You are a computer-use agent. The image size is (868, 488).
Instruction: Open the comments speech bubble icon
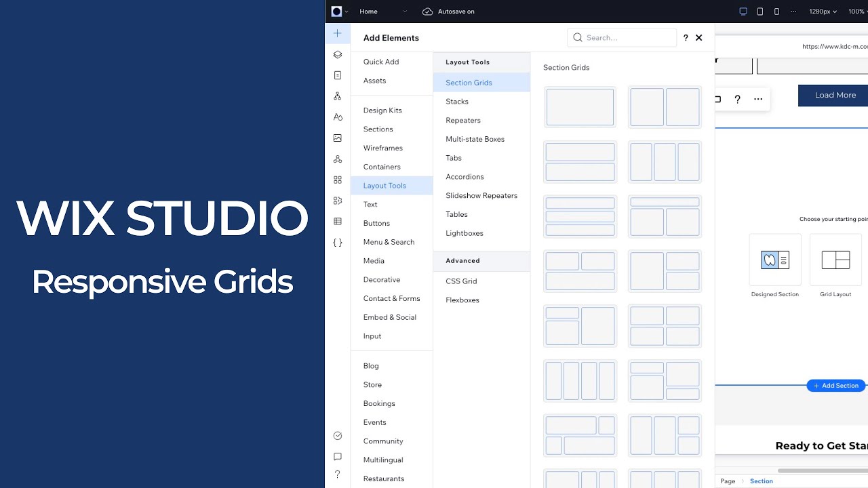click(338, 456)
